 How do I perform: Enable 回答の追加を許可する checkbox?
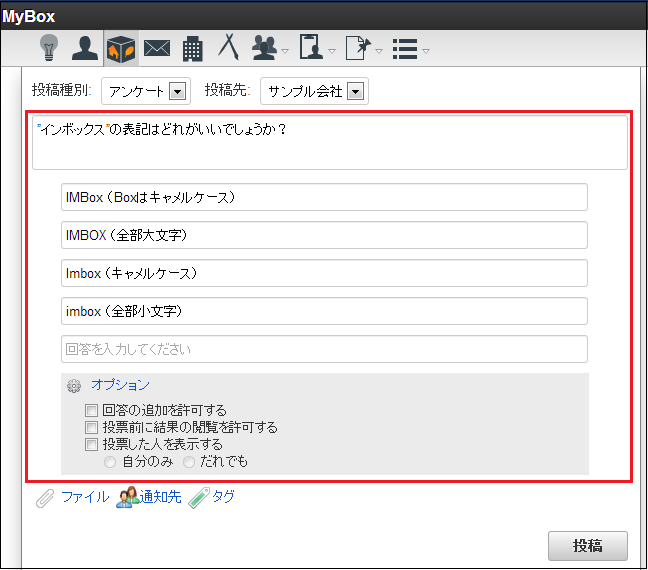click(x=91, y=410)
